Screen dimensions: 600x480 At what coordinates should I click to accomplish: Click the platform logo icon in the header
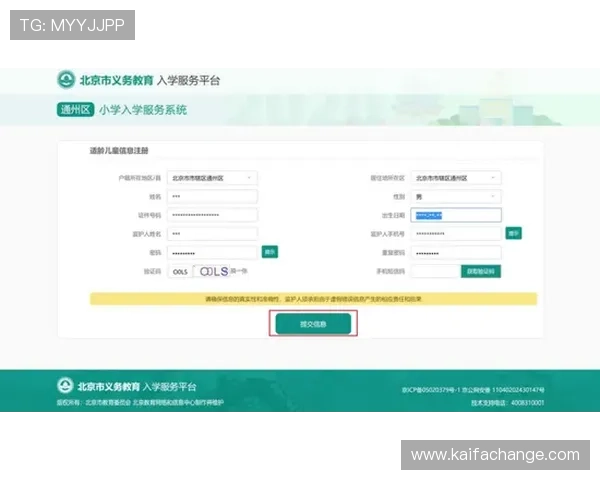click(66, 80)
